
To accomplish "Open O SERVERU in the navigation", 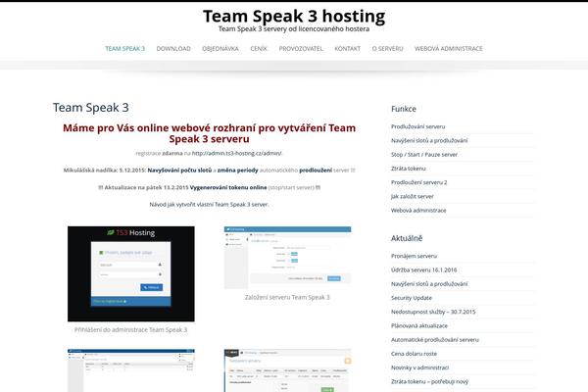I will point(388,49).
